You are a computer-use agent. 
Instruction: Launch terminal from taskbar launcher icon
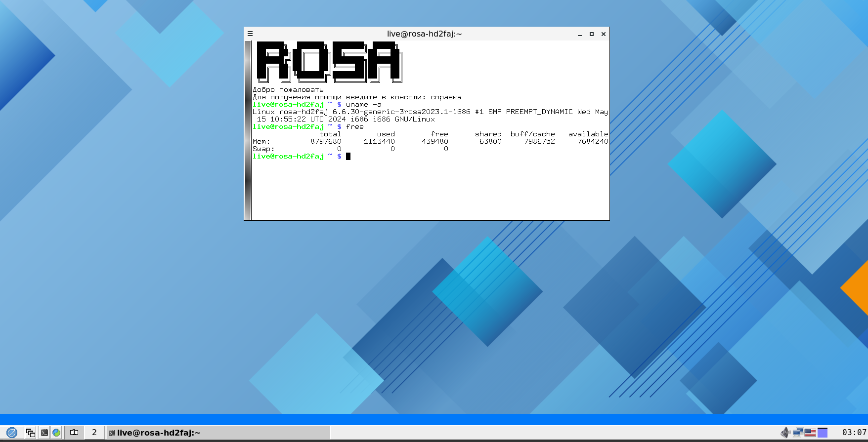(44, 433)
